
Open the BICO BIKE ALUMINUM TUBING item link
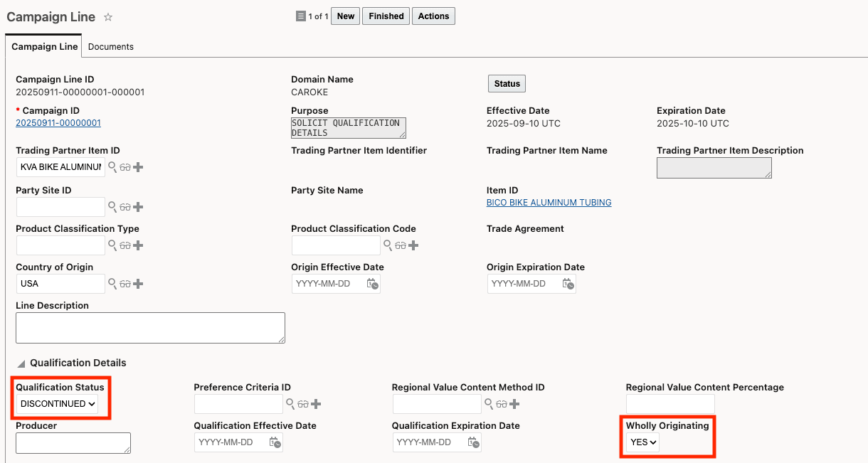[549, 203]
